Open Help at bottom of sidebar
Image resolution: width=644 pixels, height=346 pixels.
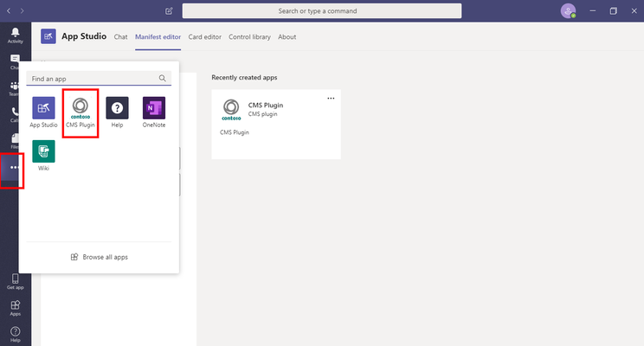point(16,334)
